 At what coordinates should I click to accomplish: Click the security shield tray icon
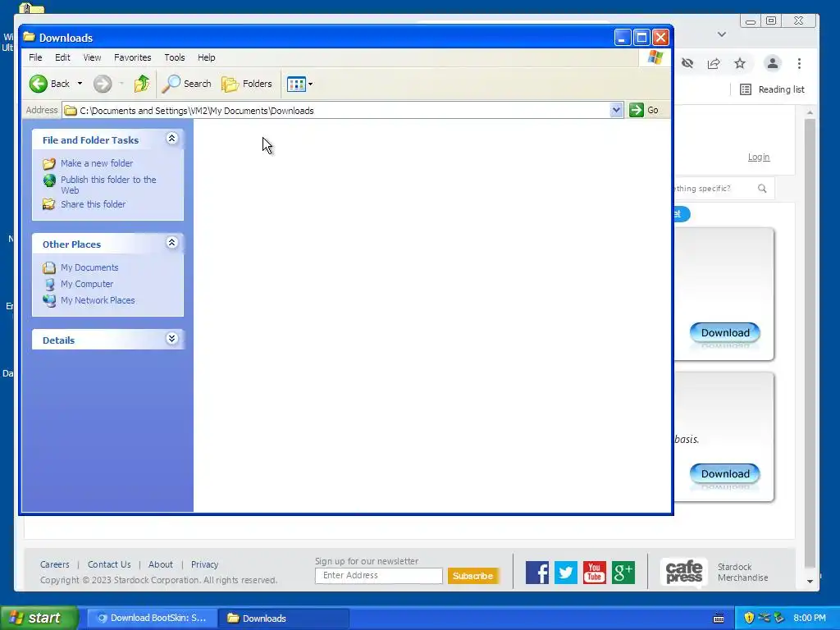click(x=749, y=619)
